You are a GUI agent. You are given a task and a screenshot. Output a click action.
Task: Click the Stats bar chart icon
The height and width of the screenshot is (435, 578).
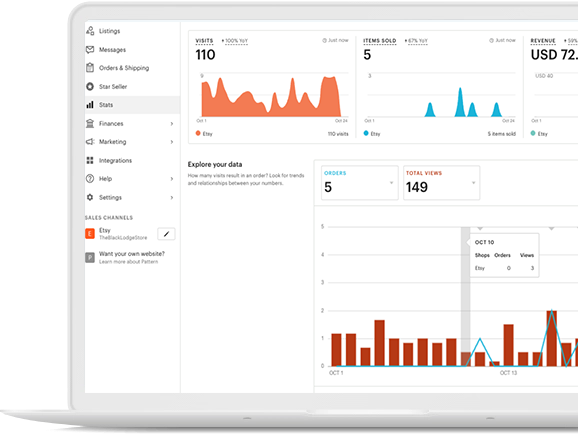90,105
